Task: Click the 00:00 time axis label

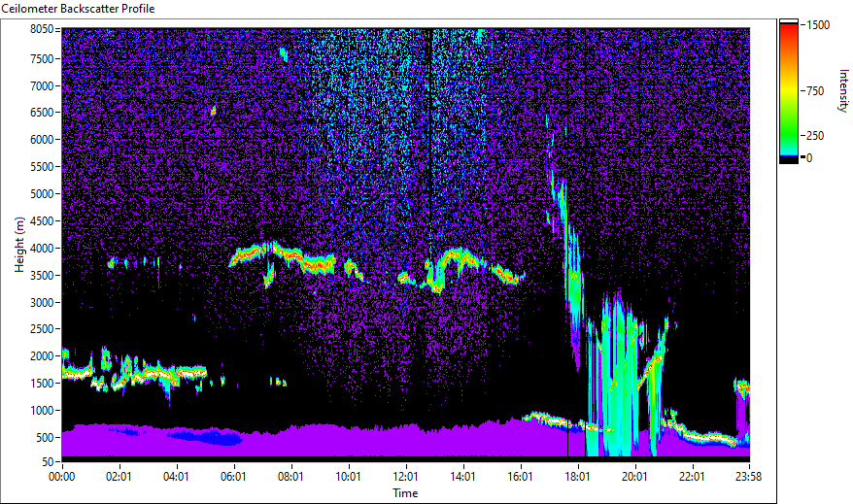Action: tap(61, 477)
